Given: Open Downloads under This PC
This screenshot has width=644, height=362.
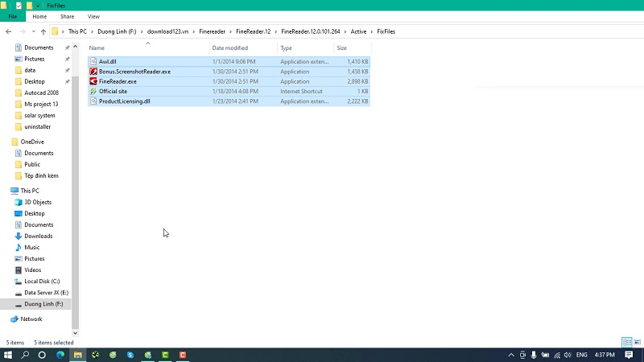Looking at the screenshot, I should (38, 236).
